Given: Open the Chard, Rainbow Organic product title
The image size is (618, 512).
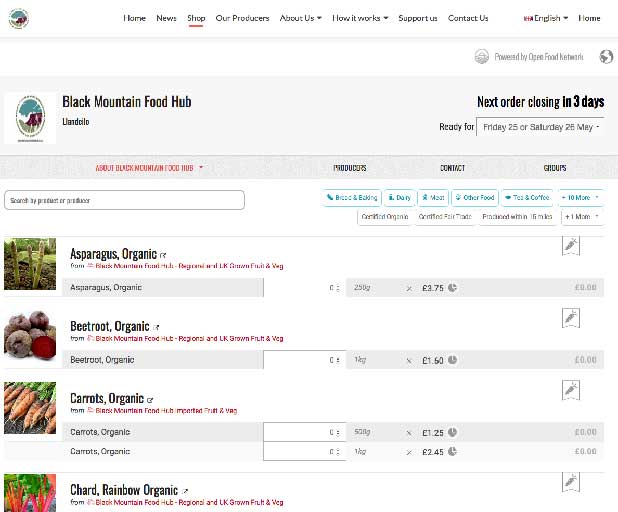Looking at the screenshot, I should (x=124, y=490).
